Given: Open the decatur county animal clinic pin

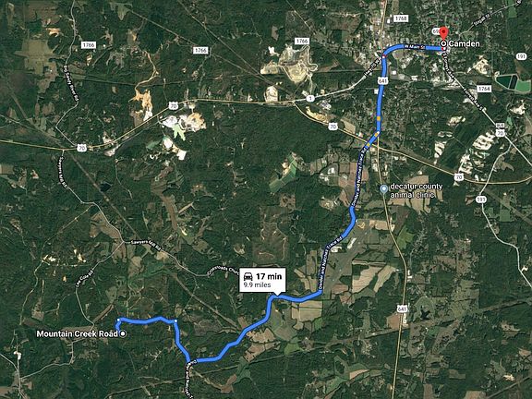Looking at the screenshot, I should (383, 188).
